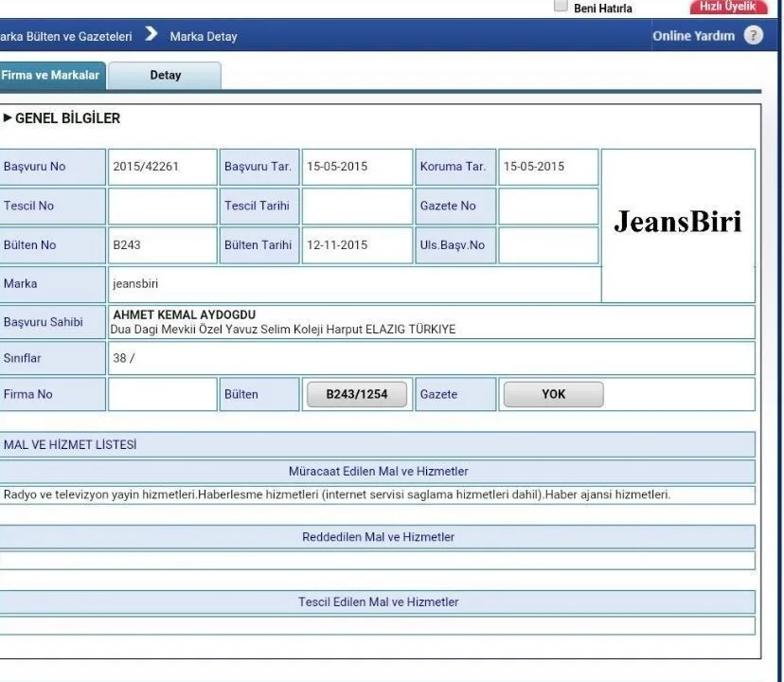Click the Müracaat Edilen Mal ve Hizmetler heading
This screenshot has height=682, width=784.
[x=378, y=472]
